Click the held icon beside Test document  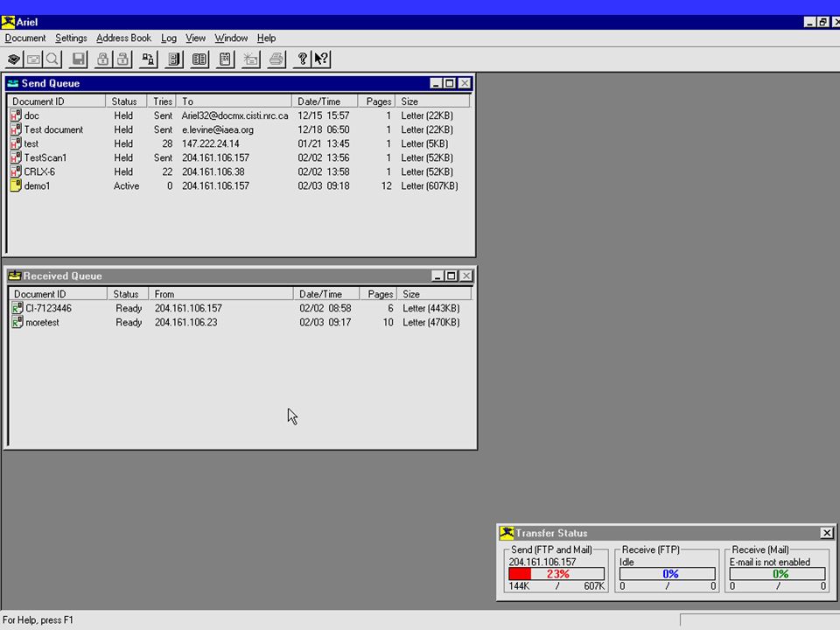16,129
